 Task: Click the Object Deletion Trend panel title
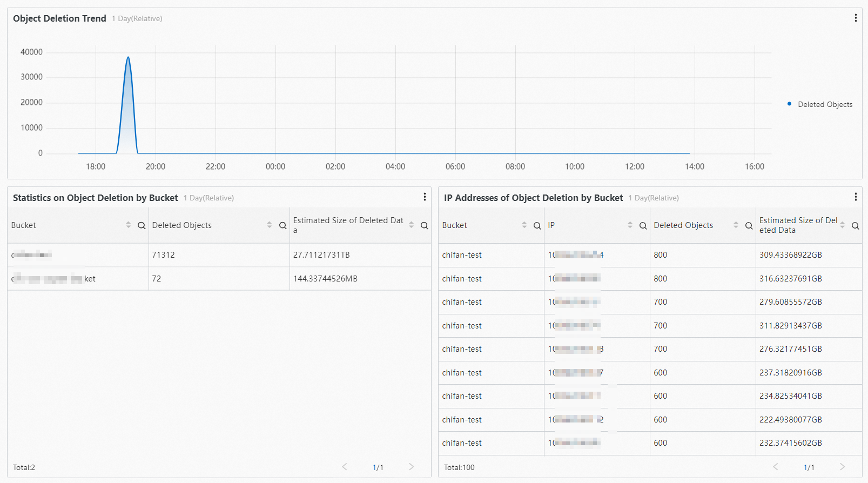point(59,18)
